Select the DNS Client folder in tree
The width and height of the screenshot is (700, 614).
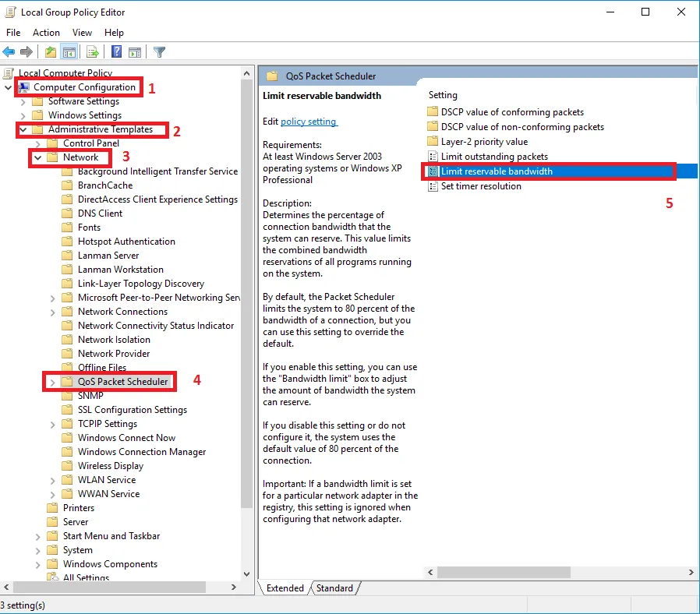coord(100,213)
